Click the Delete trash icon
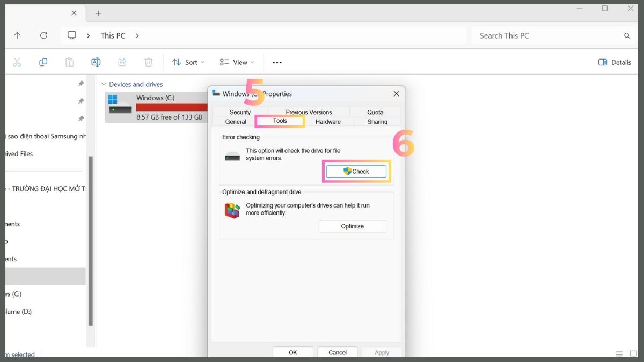644x362 pixels. (x=149, y=62)
